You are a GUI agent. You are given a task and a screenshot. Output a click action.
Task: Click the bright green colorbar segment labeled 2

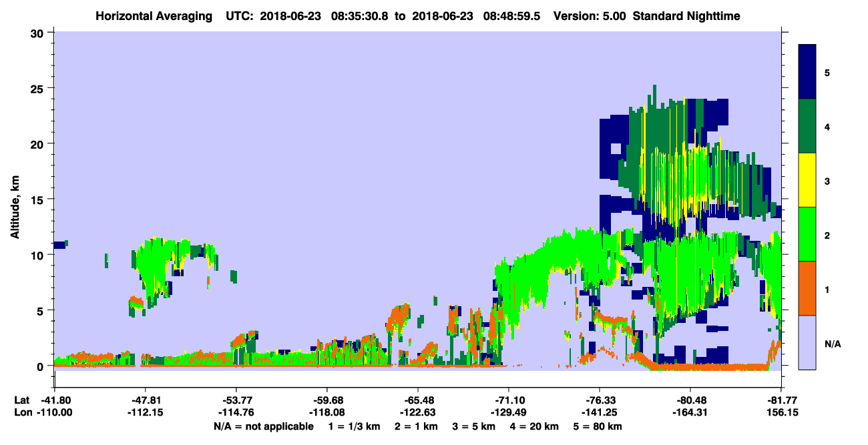tap(807, 234)
